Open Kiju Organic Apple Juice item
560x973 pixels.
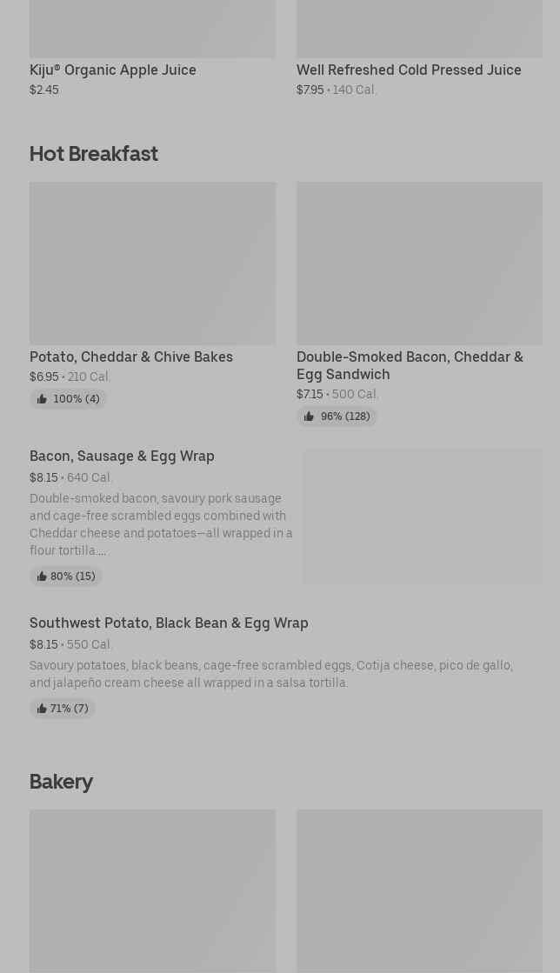pos(113,70)
